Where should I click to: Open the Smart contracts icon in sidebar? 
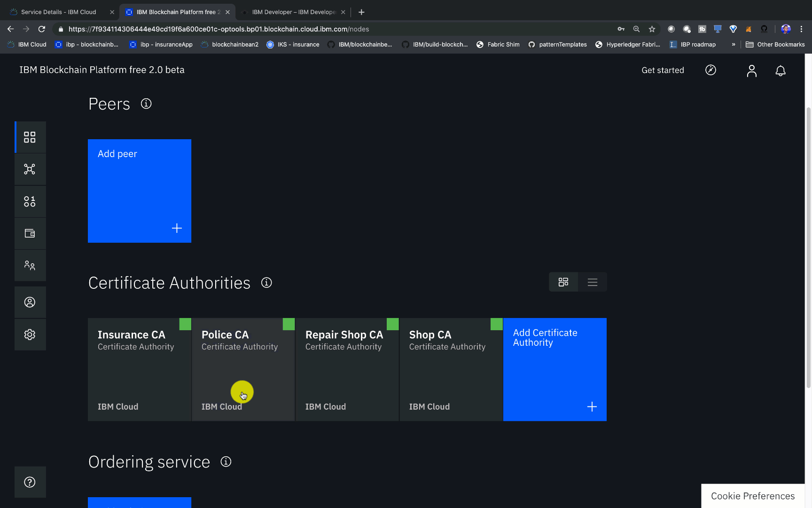[30, 201]
